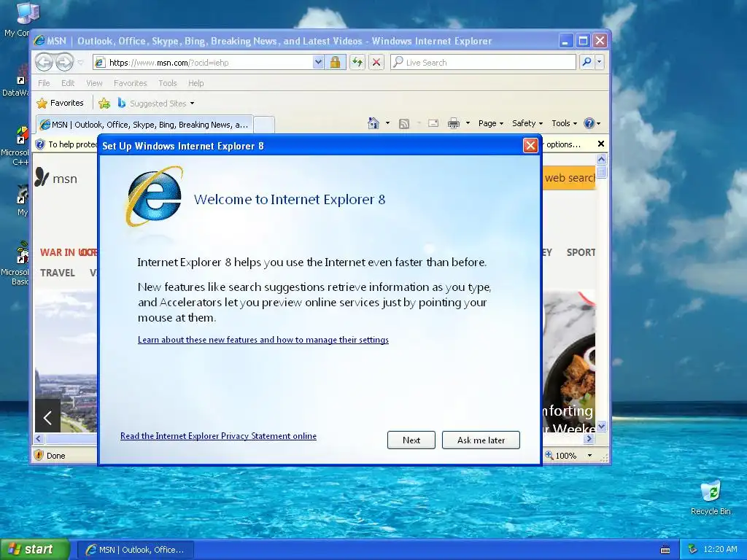Open the Suggested Sites dropdown
This screenshot has width=747, height=560.
coord(156,103)
